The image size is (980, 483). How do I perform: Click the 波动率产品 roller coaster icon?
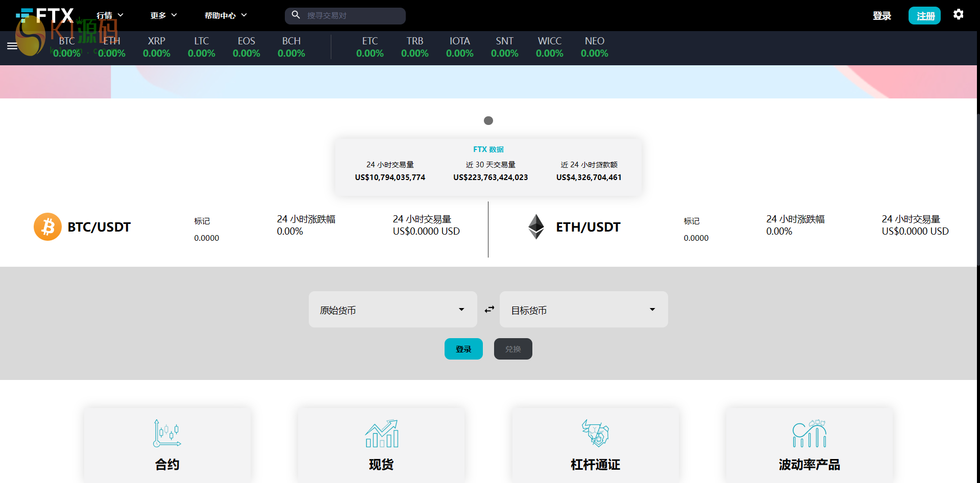pyautogui.click(x=810, y=433)
